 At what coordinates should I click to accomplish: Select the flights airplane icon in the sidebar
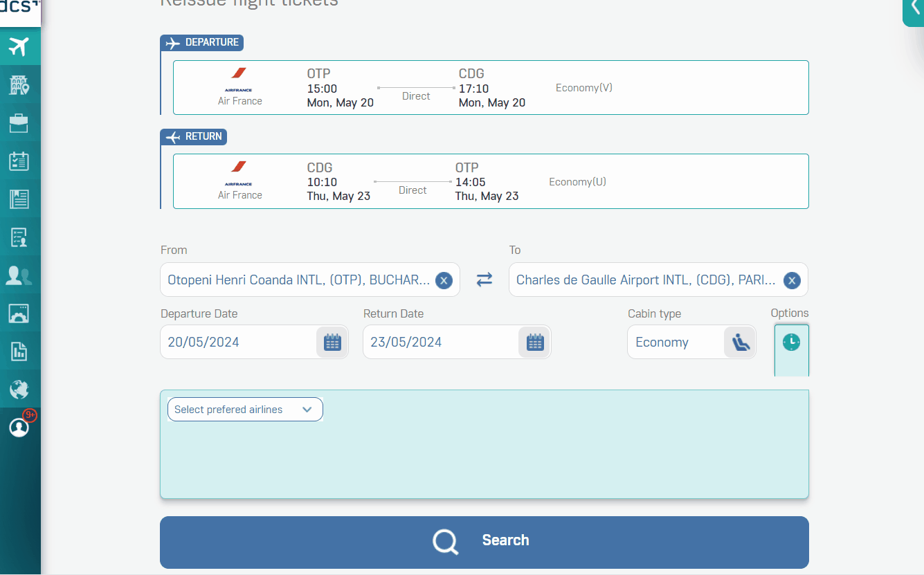[19, 46]
